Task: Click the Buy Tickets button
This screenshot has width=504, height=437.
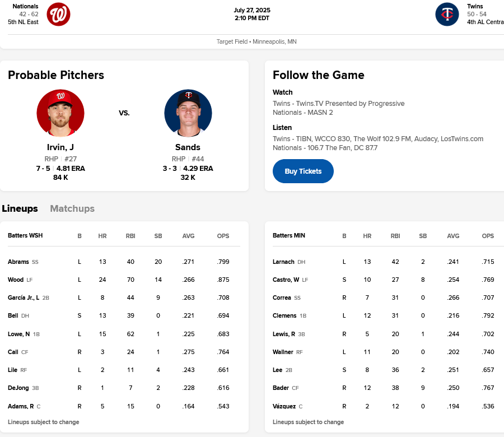Action: coord(303,171)
